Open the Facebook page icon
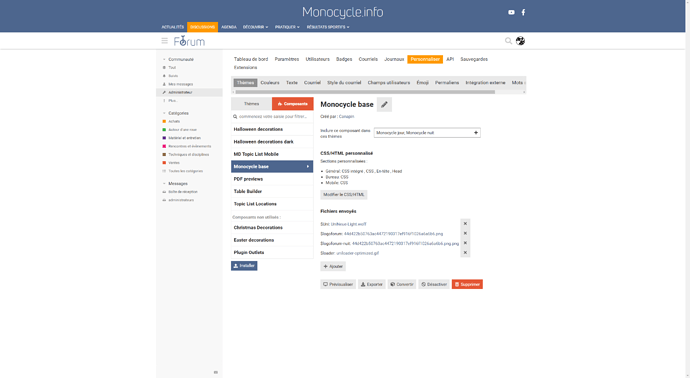Viewport: 690px width, 378px height. click(x=523, y=12)
